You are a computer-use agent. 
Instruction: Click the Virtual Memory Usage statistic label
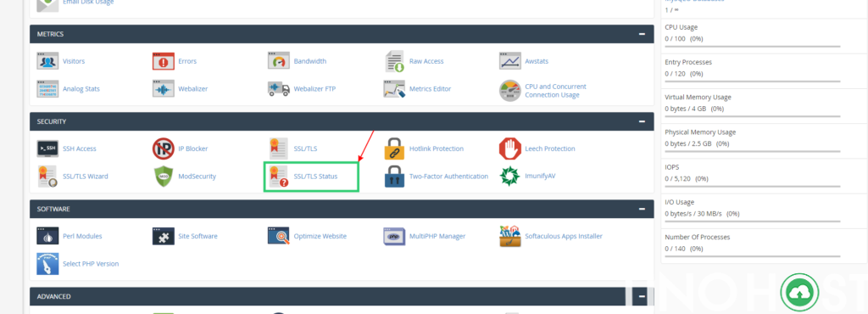698,97
